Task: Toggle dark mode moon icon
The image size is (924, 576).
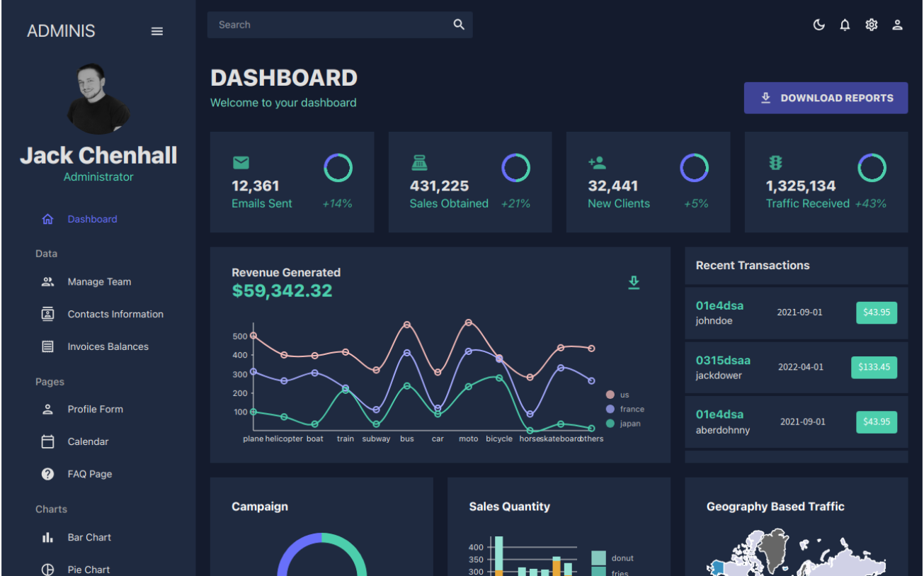Action: [819, 25]
